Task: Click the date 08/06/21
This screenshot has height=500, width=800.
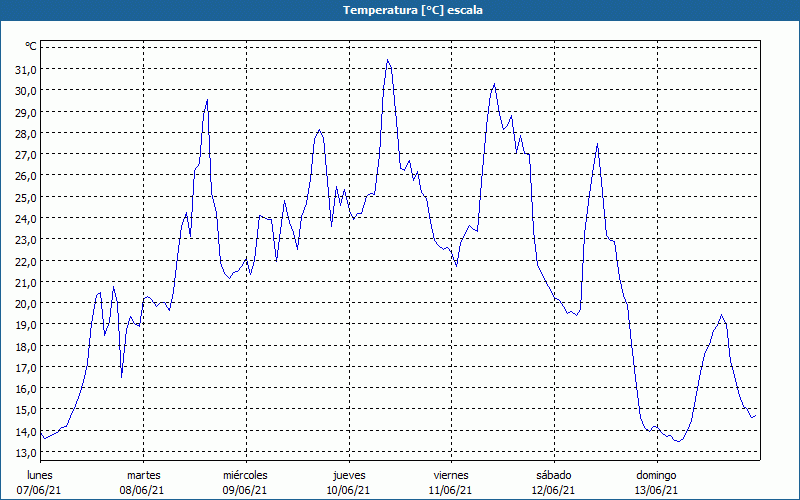Action: 142,490
